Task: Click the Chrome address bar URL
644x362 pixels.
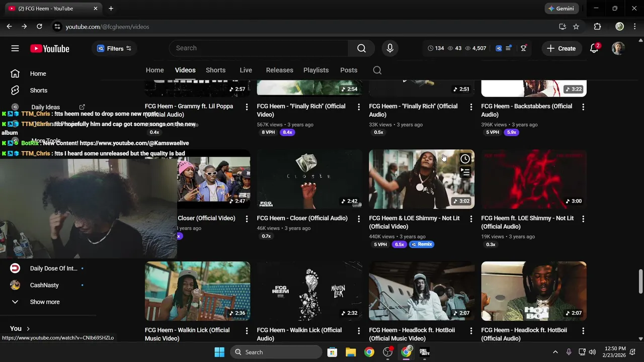Action: click(x=107, y=27)
